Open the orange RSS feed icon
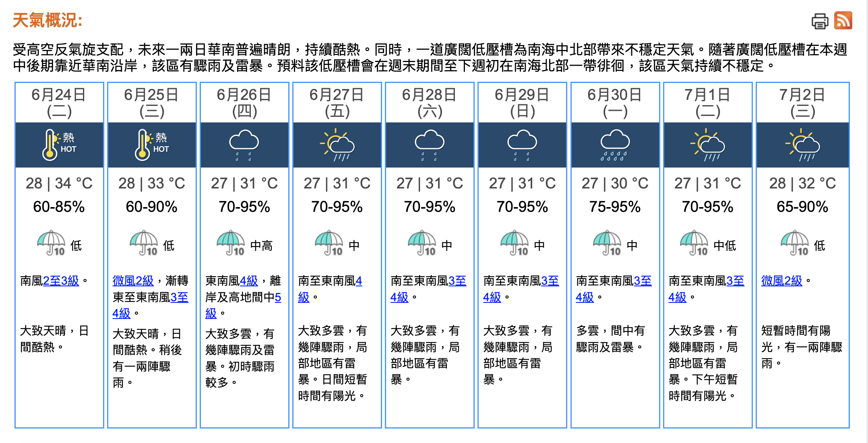868x443 pixels. [x=843, y=20]
